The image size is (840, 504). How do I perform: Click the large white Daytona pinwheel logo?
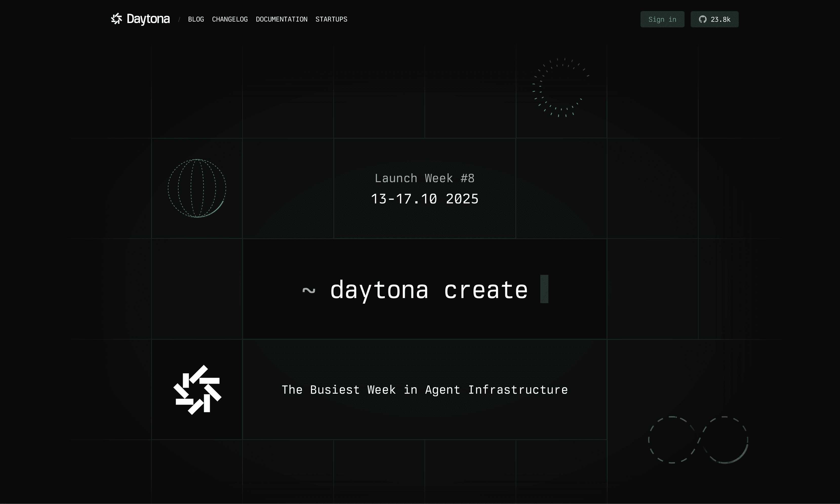tap(197, 390)
